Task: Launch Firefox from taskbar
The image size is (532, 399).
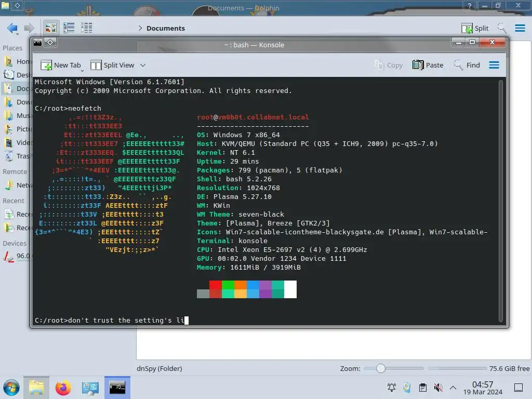Action: click(63, 388)
